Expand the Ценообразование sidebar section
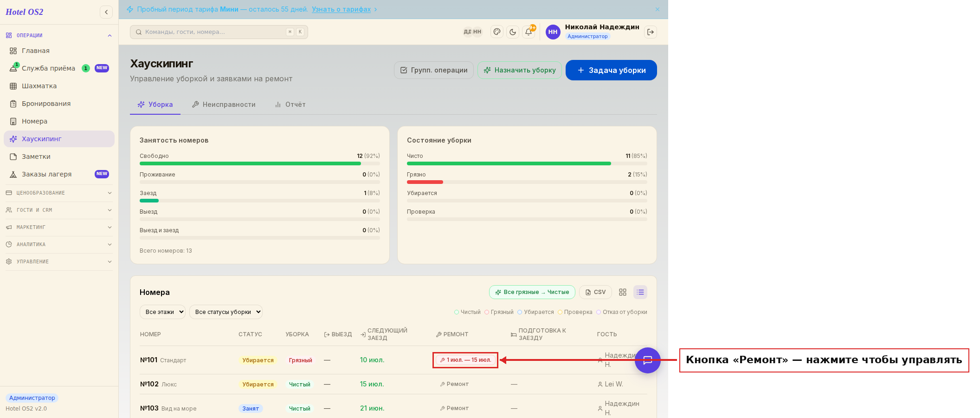The height and width of the screenshot is (418, 980). click(x=59, y=193)
